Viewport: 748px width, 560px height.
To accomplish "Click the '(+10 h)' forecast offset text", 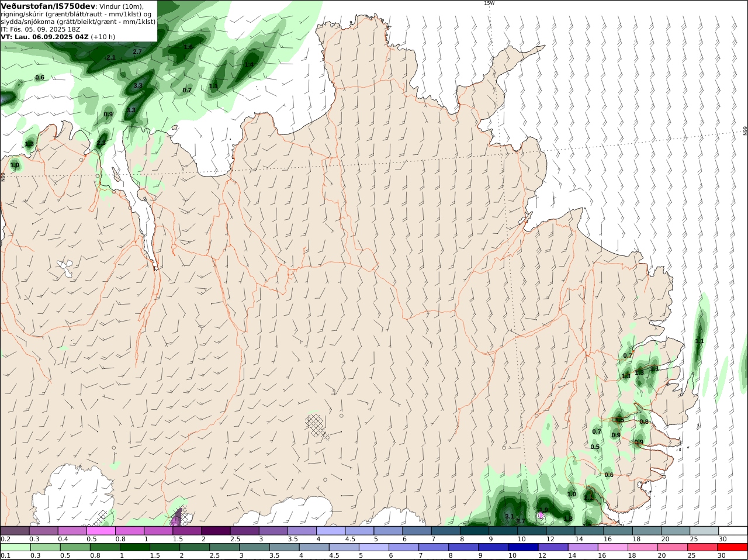I will click(x=103, y=37).
